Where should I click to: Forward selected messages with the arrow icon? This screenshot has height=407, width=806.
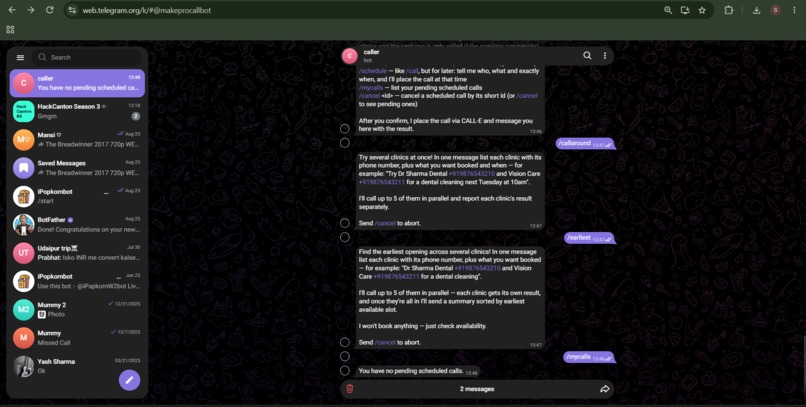click(604, 389)
